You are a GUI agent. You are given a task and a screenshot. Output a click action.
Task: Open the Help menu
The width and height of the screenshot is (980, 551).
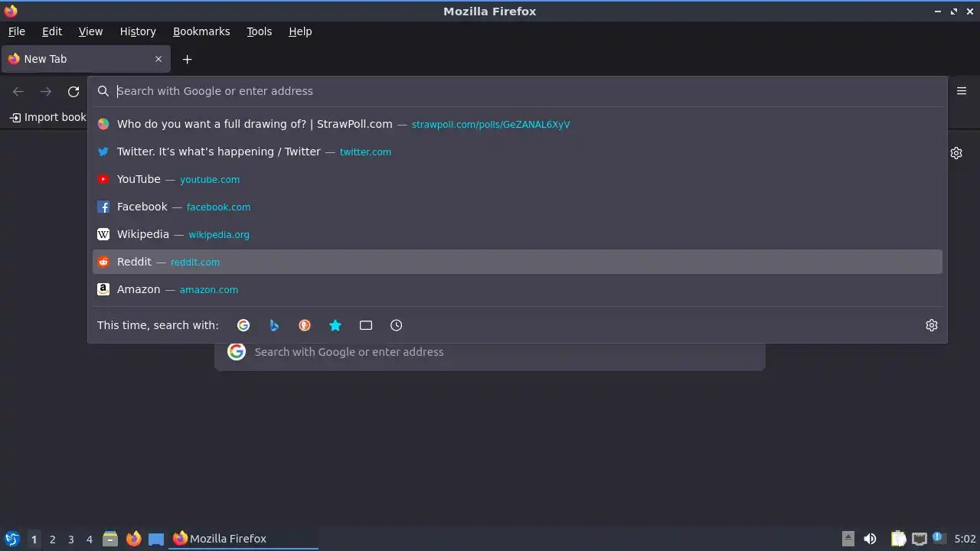pyautogui.click(x=300, y=31)
